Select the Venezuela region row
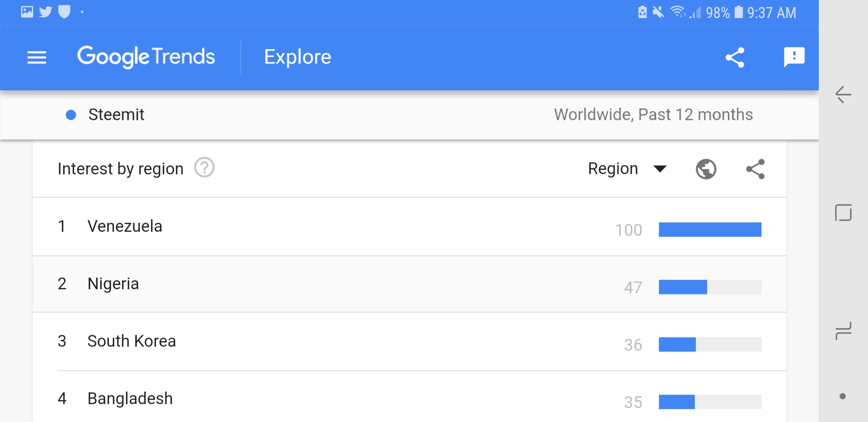The height and width of the screenshot is (422, 868). coord(125,226)
